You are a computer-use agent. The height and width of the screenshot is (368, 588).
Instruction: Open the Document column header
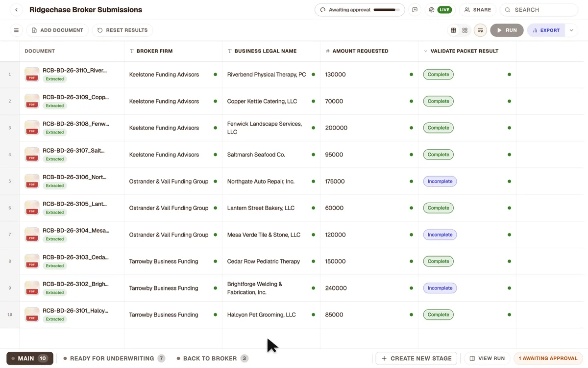(x=72, y=51)
